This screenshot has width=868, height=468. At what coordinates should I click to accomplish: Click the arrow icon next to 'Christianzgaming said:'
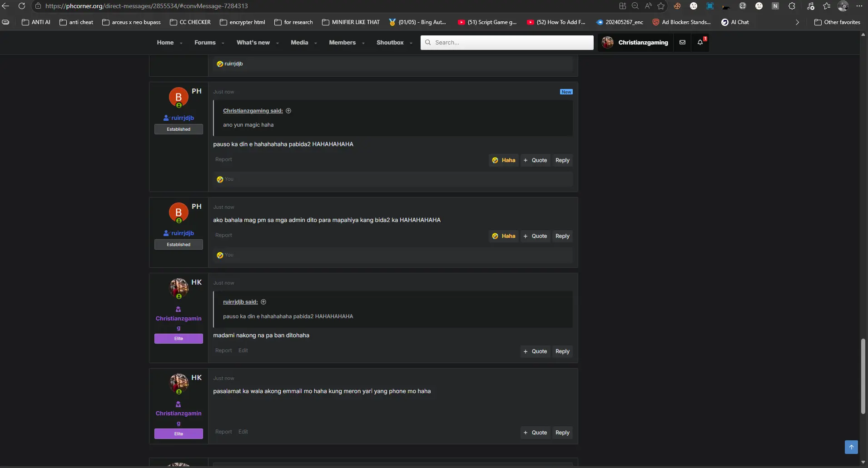tap(288, 111)
